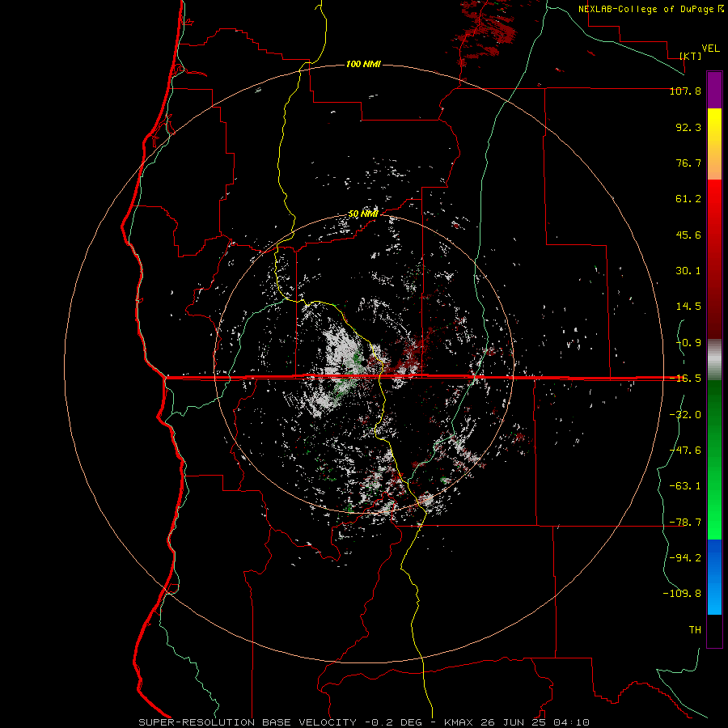
Task: Click the 92.3 velocity scale value
Action: (x=688, y=127)
